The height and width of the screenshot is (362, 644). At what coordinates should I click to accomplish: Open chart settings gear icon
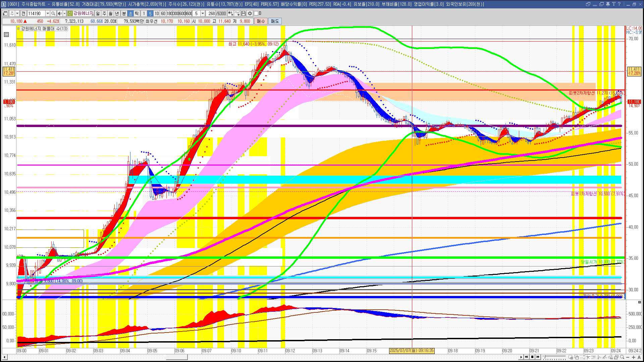click(250, 13)
